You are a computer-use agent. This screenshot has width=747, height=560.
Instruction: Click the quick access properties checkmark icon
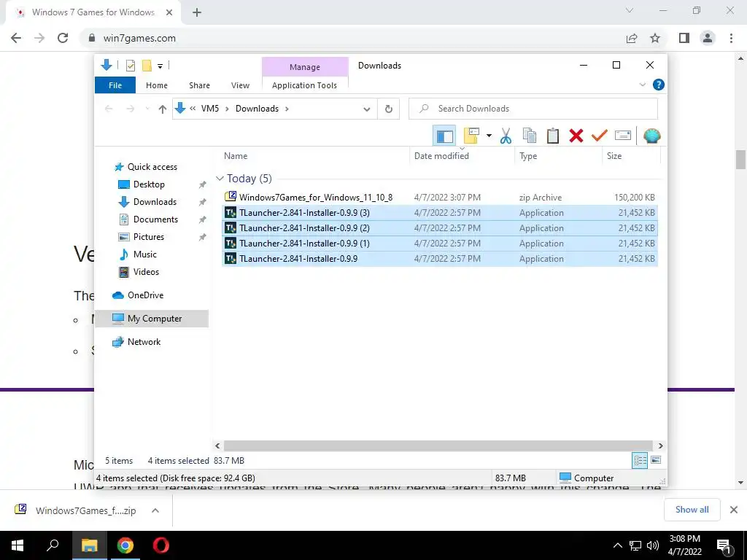coord(130,66)
